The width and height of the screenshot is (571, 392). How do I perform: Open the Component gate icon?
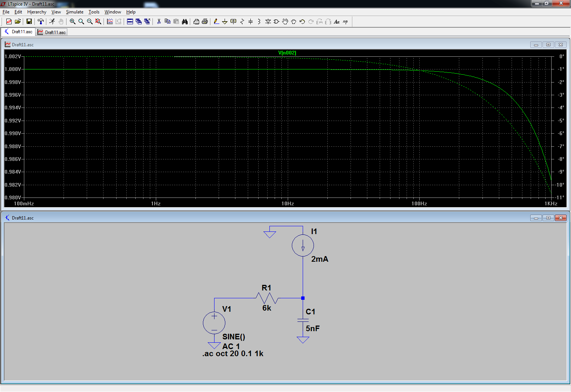277,22
